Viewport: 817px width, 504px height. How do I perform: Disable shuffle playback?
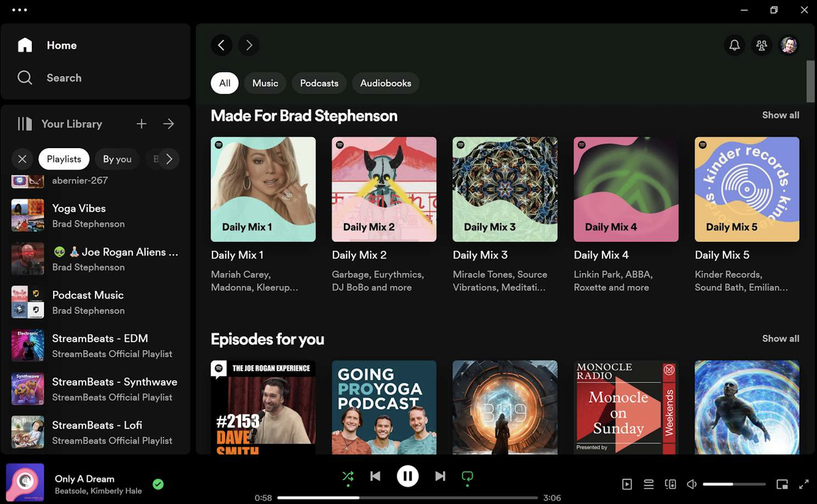[348, 476]
